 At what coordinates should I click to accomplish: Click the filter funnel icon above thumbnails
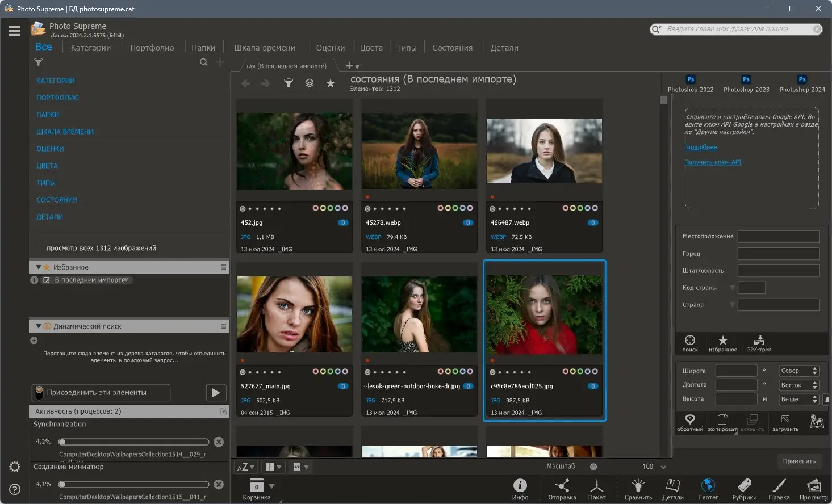(289, 83)
